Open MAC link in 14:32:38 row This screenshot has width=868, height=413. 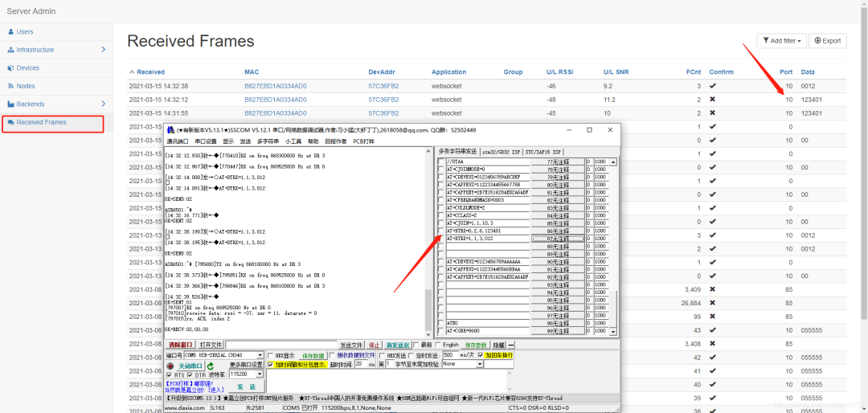tap(275, 86)
